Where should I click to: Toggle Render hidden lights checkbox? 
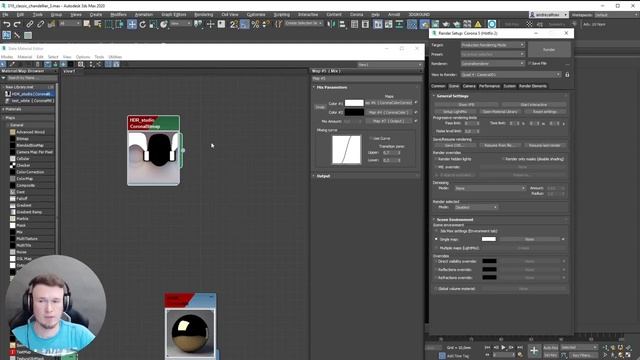pos(436,159)
